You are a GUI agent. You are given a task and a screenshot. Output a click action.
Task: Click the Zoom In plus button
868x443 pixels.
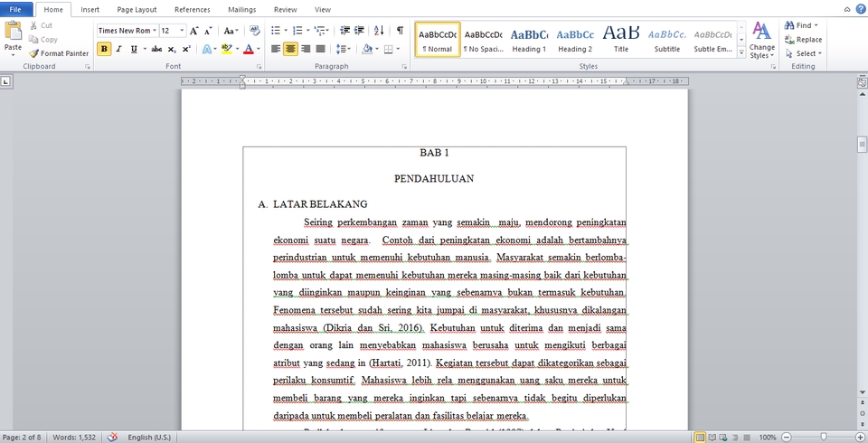(x=860, y=438)
